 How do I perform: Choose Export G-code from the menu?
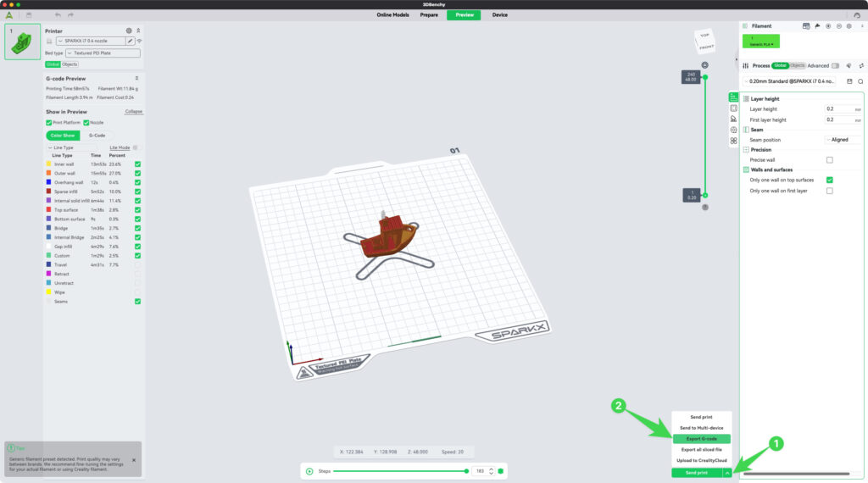coord(701,439)
